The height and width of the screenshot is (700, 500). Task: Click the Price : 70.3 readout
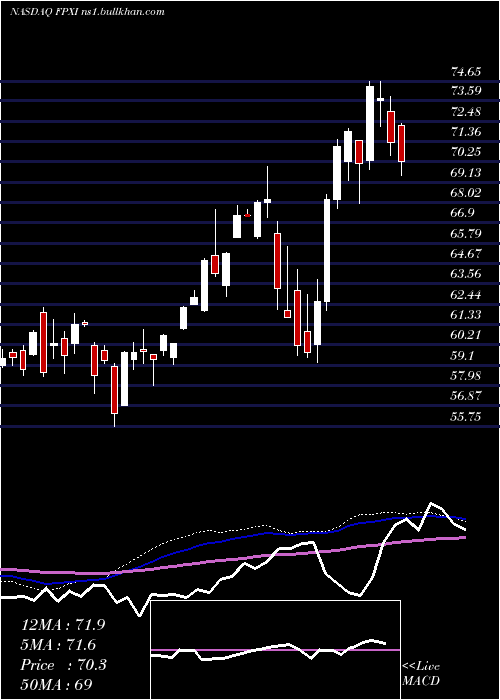coord(64,665)
